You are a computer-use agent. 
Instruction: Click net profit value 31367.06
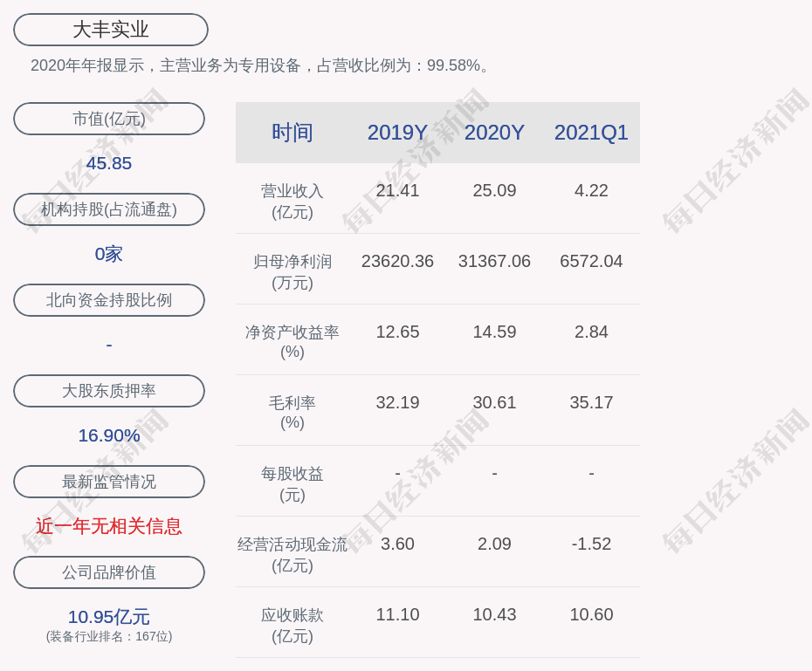[494, 261]
